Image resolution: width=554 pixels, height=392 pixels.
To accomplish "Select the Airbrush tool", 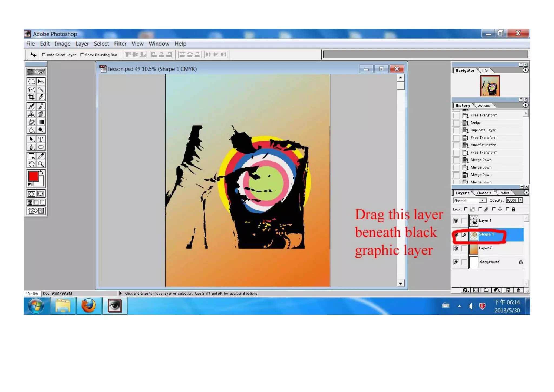I will point(31,106).
